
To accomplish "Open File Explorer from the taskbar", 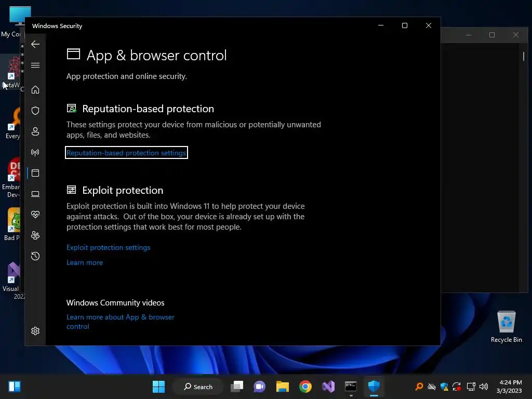I will point(282,387).
